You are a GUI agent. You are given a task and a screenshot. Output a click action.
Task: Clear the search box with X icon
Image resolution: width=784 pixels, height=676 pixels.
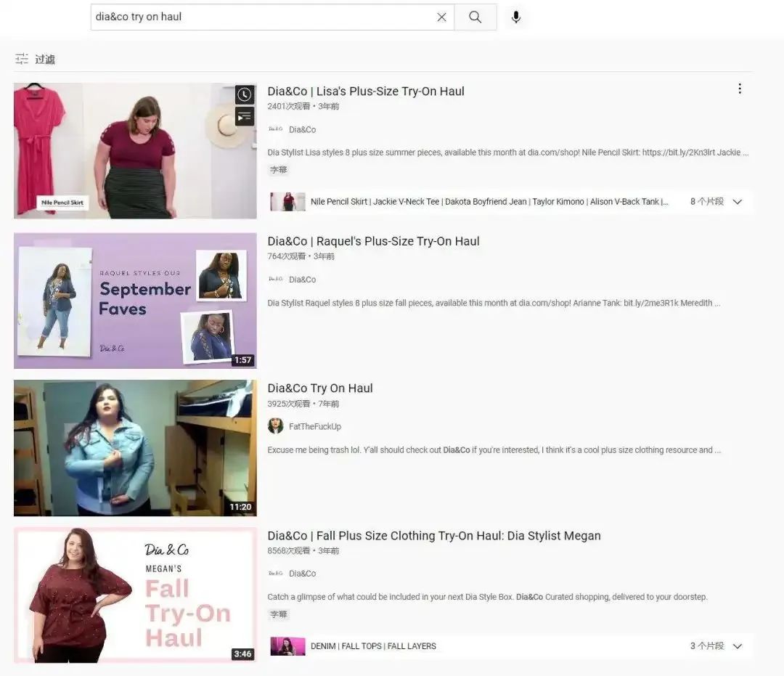pos(441,17)
